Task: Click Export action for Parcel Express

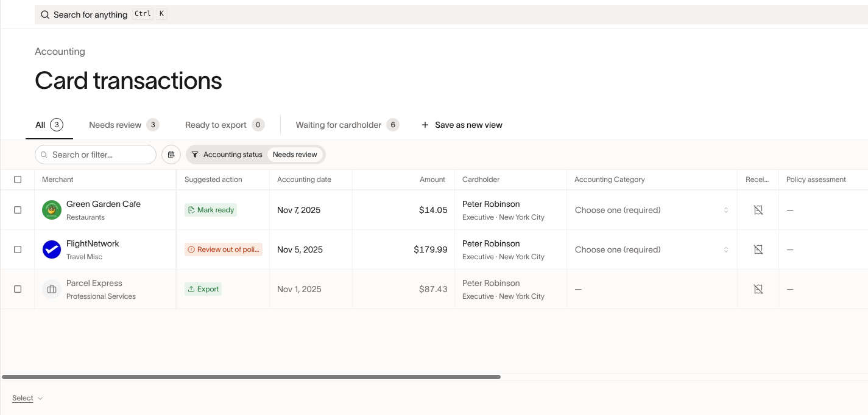Action: click(203, 289)
